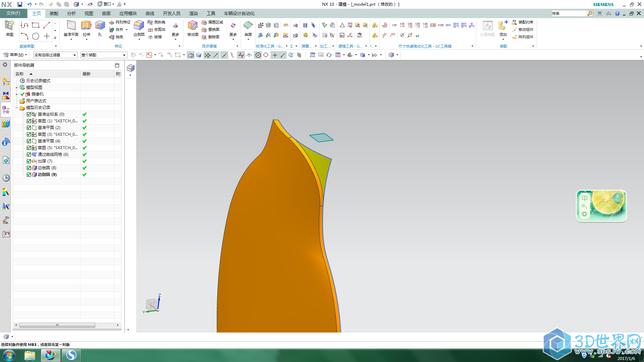
Task: Click the 移动组件 button
Action: [523, 29]
